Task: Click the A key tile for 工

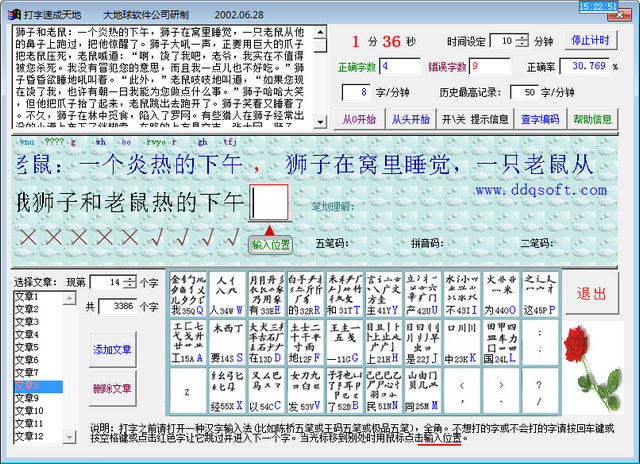Action: click(188, 342)
